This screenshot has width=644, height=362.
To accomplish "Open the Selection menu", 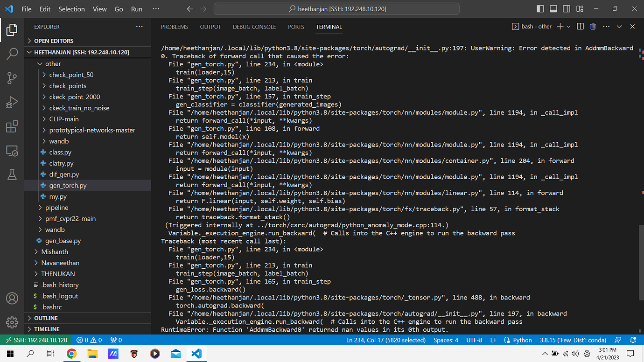I will 71,9.
